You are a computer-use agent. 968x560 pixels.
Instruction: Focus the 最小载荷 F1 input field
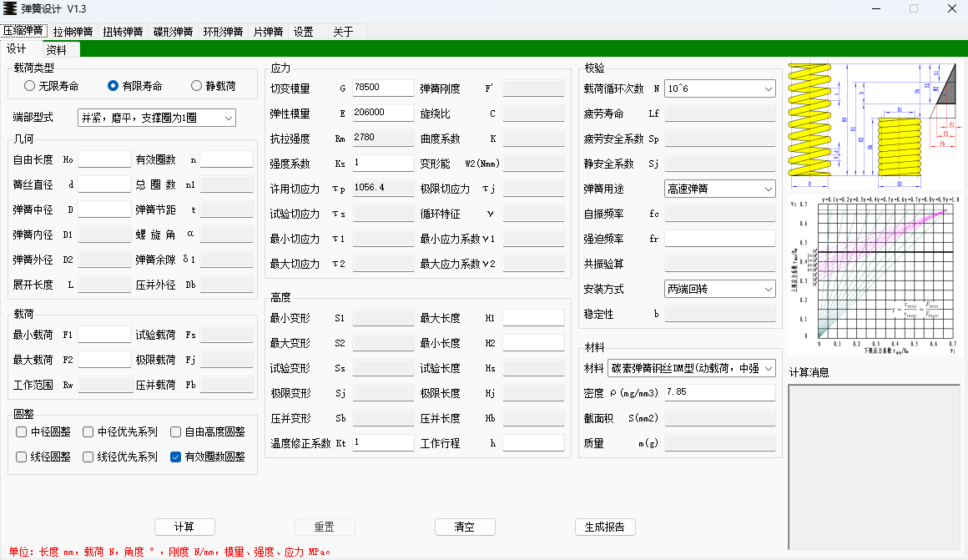pos(104,335)
